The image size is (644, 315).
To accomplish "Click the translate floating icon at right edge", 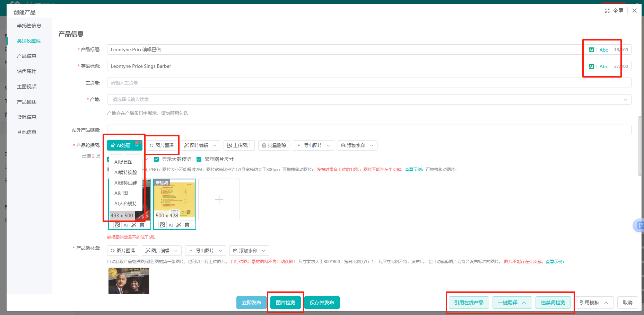I will (x=640, y=225).
